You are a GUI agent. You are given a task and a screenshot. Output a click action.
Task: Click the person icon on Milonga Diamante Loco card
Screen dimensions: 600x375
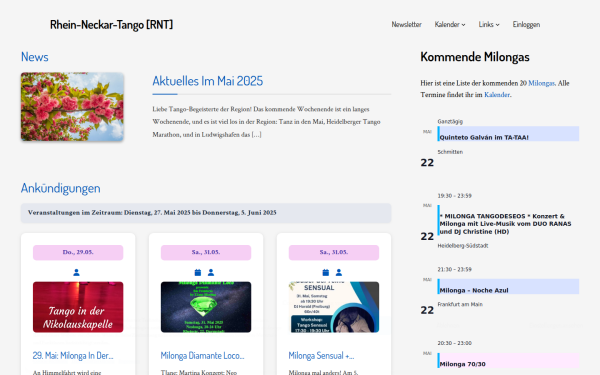pyautogui.click(x=211, y=272)
